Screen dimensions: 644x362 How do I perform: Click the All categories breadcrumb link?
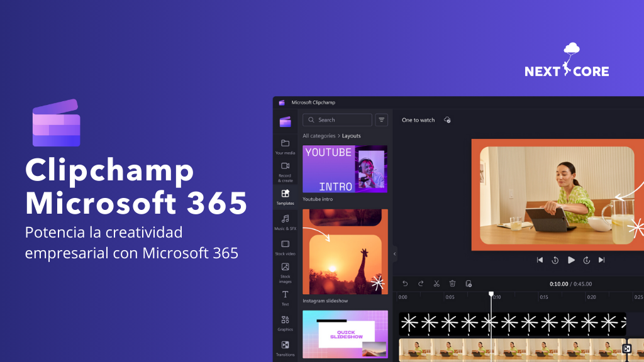[x=319, y=136]
